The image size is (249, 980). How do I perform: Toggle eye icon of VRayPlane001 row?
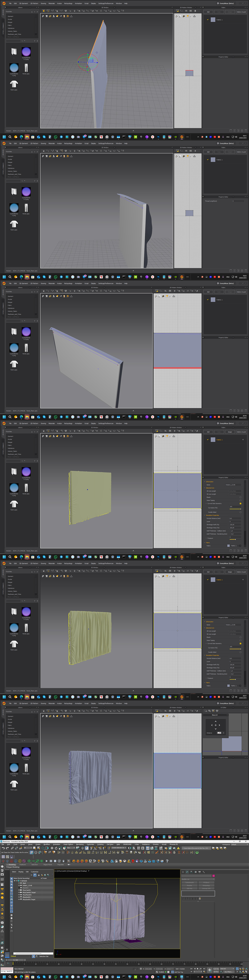(19, 895)
